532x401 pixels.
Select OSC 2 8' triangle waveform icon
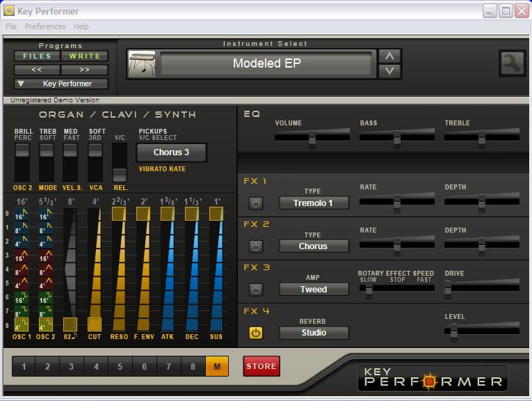click(x=46, y=270)
